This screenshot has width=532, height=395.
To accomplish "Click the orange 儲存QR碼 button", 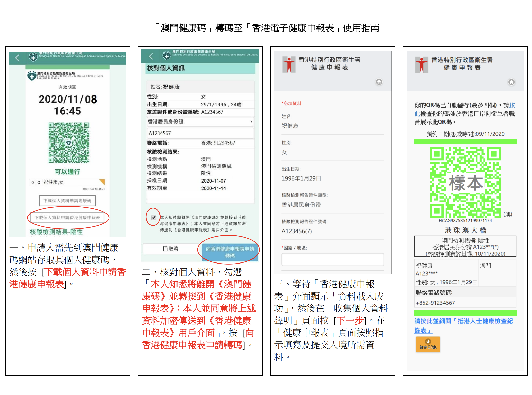I will tap(428, 344).
